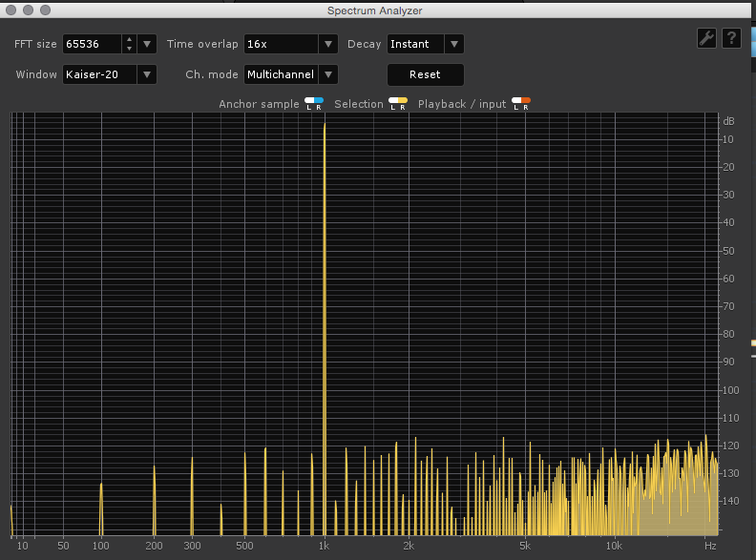Open the question mark help icon
756x560 pixels.
[731, 38]
